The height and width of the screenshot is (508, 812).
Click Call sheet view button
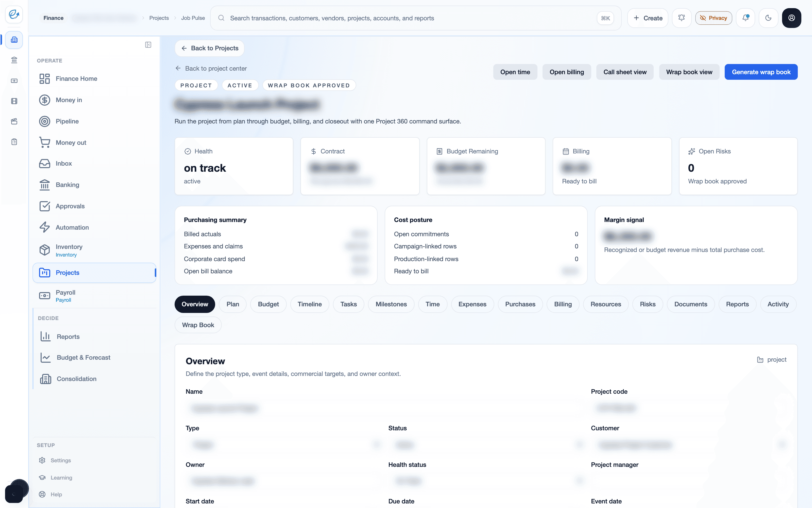[625, 72]
